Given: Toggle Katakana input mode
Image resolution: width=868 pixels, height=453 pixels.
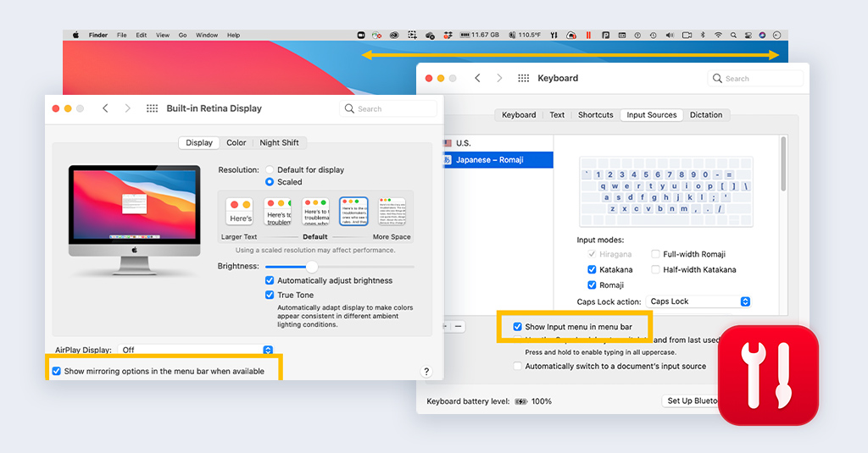Looking at the screenshot, I should click(592, 269).
